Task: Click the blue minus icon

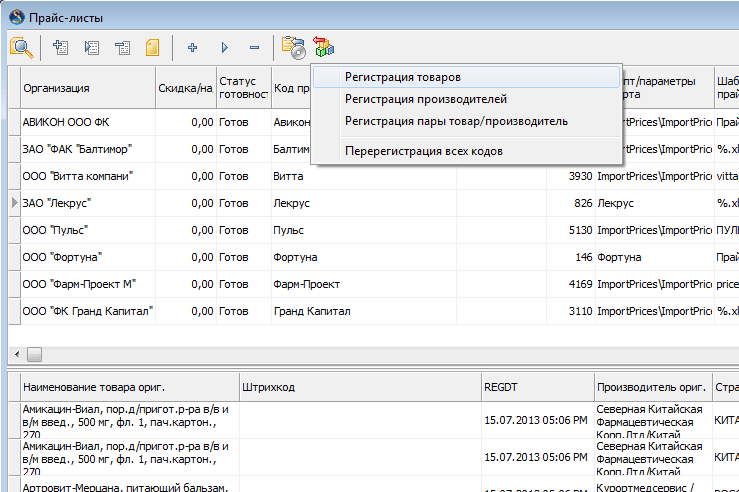Action: (x=255, y=48)
